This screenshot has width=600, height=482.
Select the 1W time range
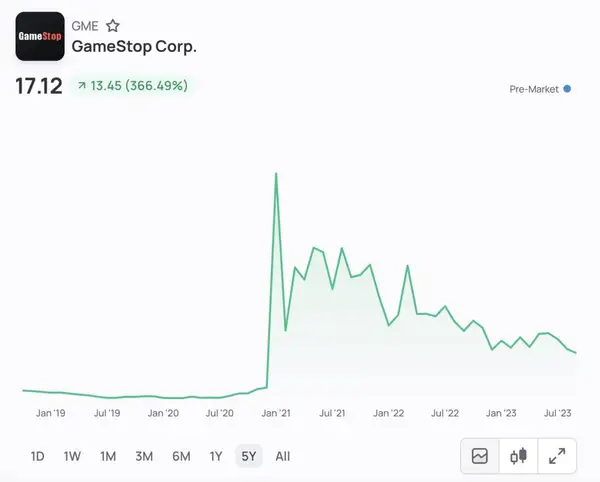(x=72, y=456)
